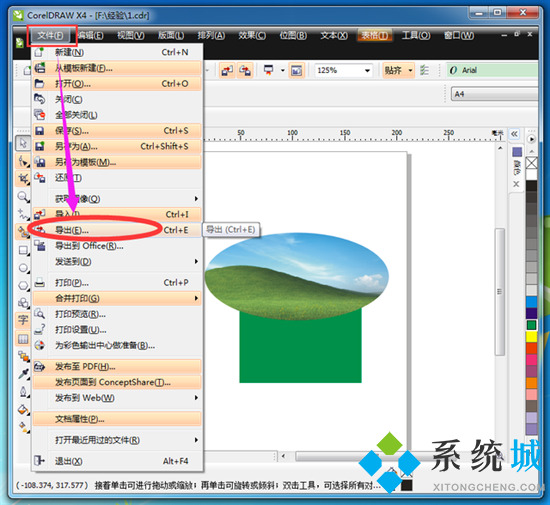Select the Interactive Fill tool

23,427
